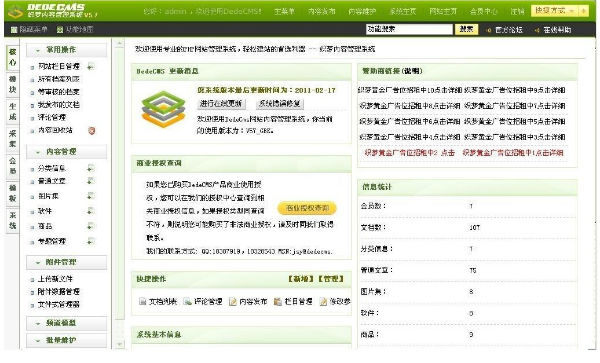Click the 评论管理 icon in 快捷操作
Screen dimensions: 600x363
(x=188, y=301)
